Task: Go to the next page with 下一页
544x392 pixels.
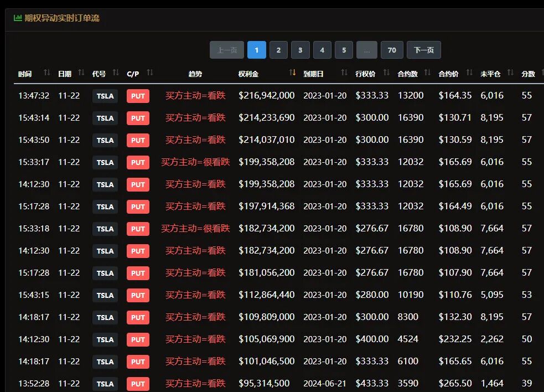Action: tap(424, 50)
